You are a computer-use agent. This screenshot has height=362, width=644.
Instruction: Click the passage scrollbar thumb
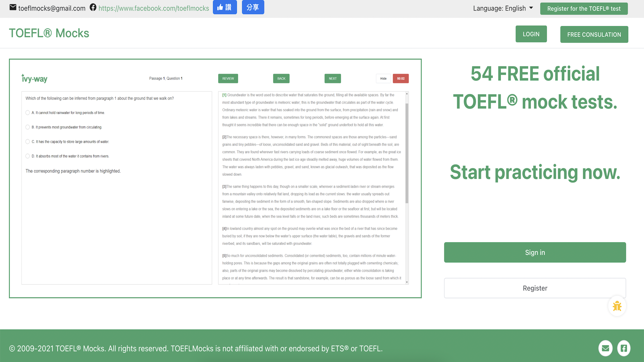pos(407,153)
